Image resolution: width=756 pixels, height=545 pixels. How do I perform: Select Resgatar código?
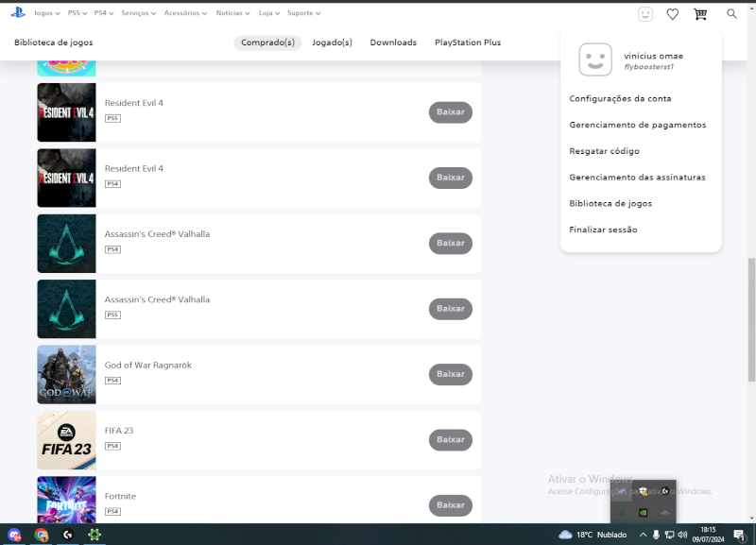pos(604,151)
